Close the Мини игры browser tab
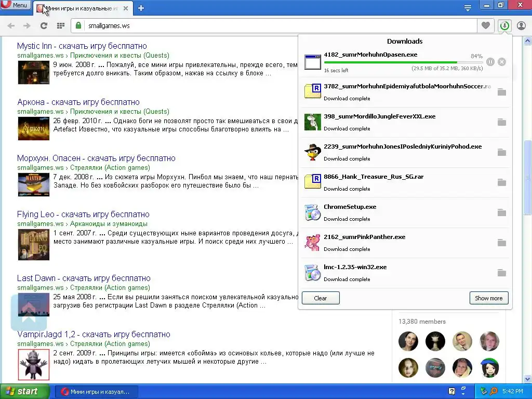Image resolution: width=532 pixels, height=399 pixels. click(x=126, y=8)
